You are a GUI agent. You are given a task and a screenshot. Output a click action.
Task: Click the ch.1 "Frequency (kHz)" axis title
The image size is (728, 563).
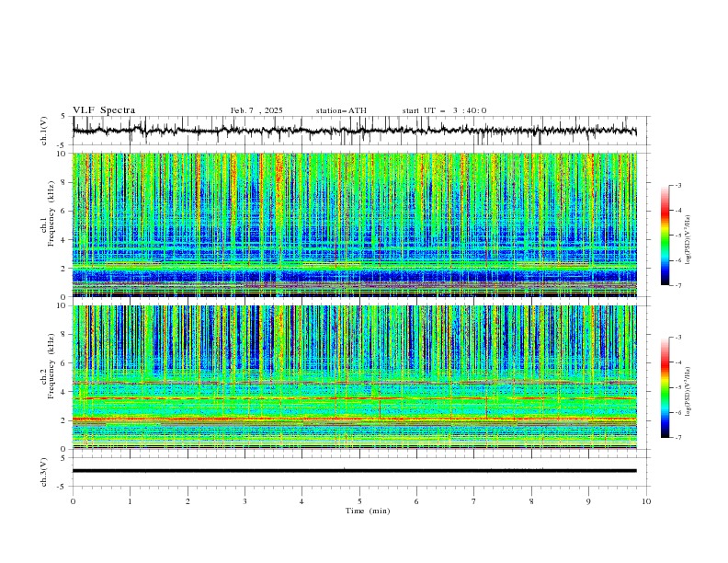(51, 213)
